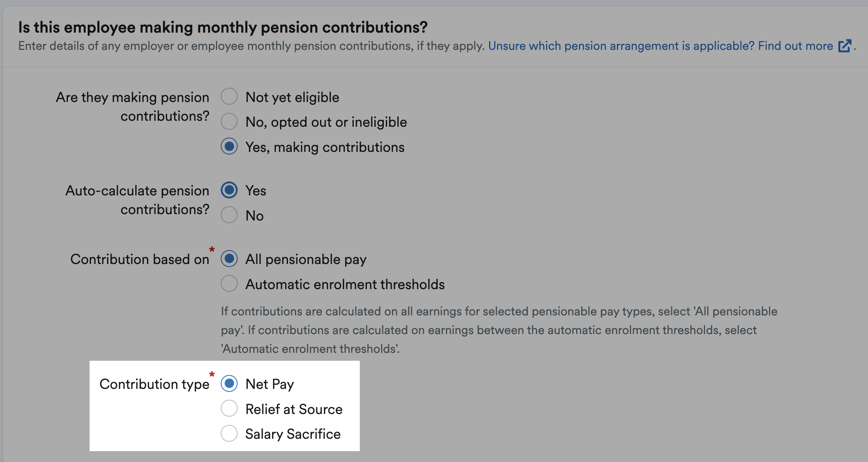Click the "Auto-calculate pension contributions?" label

tap(138, 199)
